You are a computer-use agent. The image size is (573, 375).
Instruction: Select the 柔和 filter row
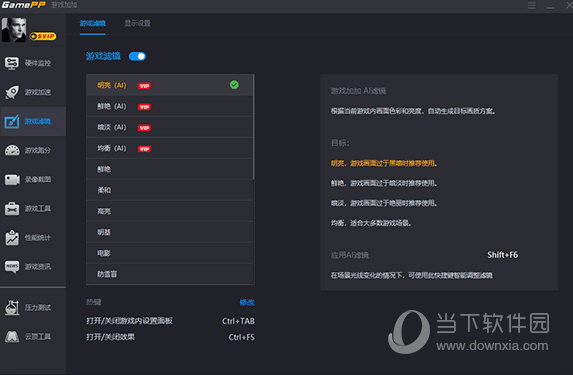[x=170, y=190]
